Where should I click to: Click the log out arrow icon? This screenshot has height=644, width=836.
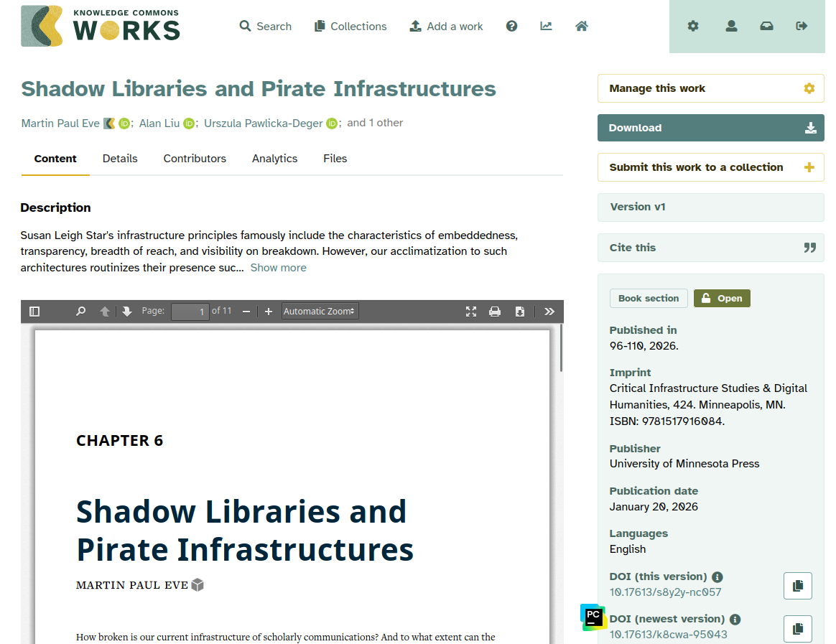[802, 26]
